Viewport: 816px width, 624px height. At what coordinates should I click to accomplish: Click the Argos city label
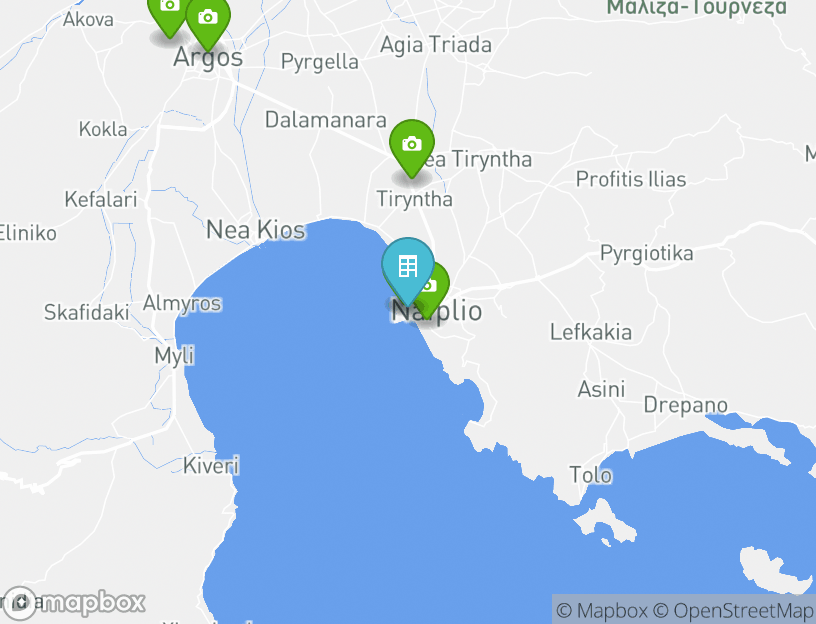pyautogui.click(x=208, y=57)
